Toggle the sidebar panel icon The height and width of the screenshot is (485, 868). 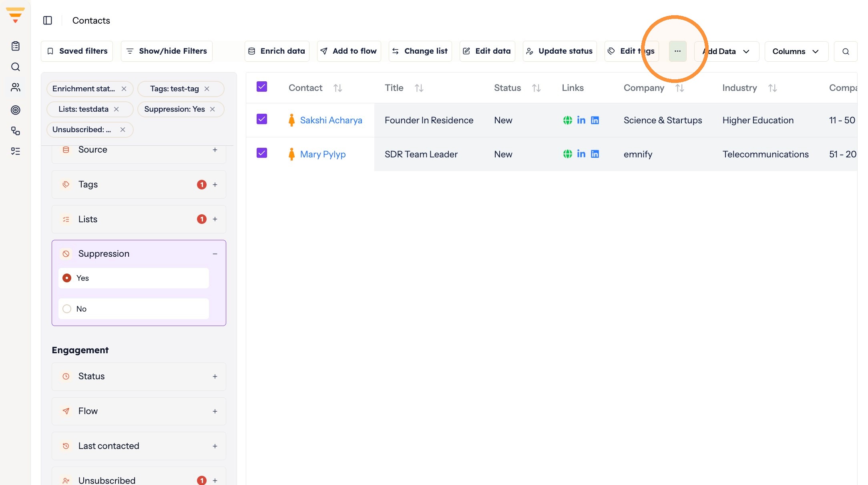48,20
